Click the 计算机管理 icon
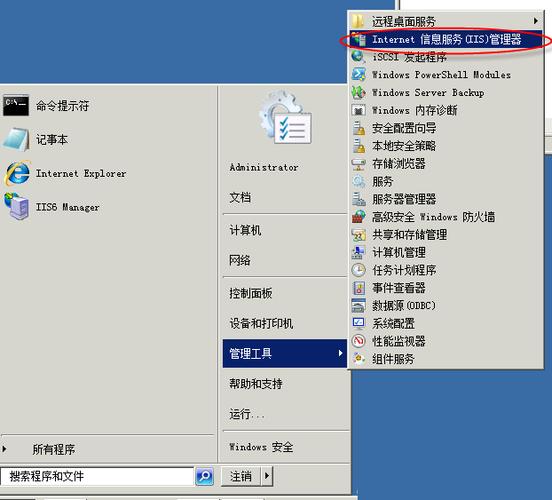This screenshot has width=552, height=500. 358,252
